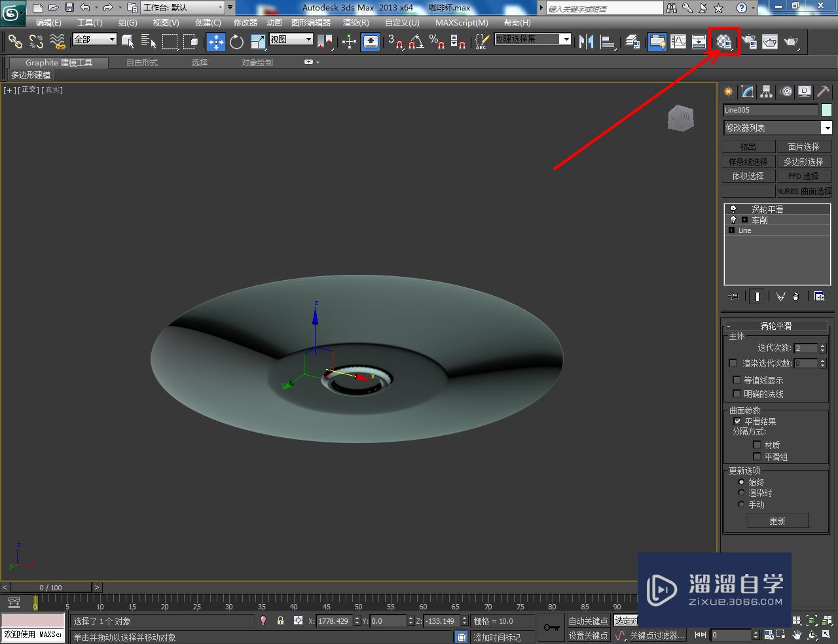
Task: Toggle the 3D Snaps icon
Action: 395,41
